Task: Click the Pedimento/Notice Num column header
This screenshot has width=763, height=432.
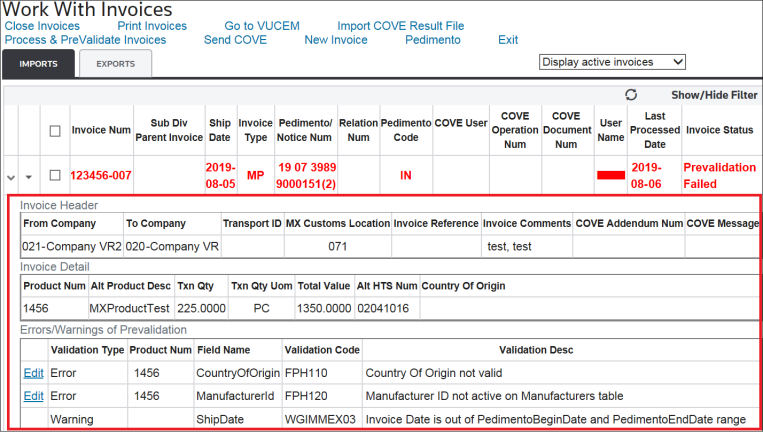Action: [x=305, y=130]
